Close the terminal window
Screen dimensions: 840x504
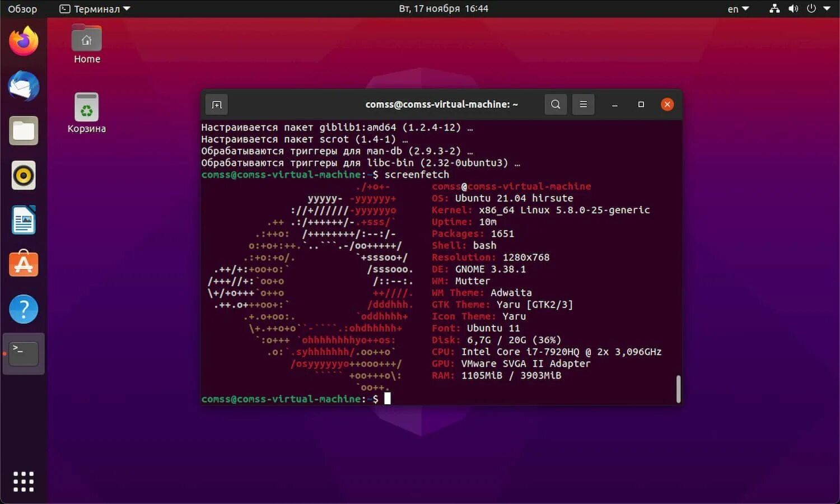[667, 104]
